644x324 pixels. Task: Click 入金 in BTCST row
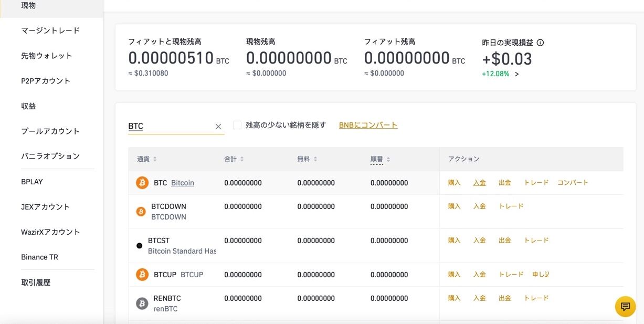(480, 241)
